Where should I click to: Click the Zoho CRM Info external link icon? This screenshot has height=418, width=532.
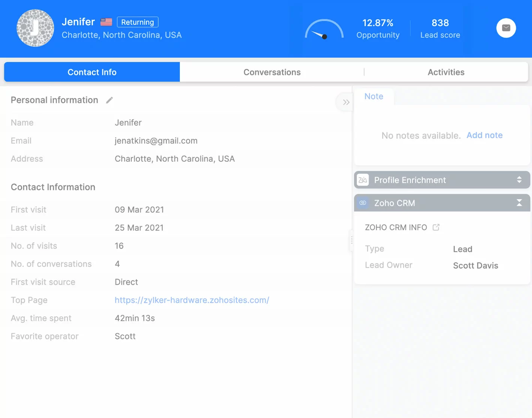tap(436, 227)
